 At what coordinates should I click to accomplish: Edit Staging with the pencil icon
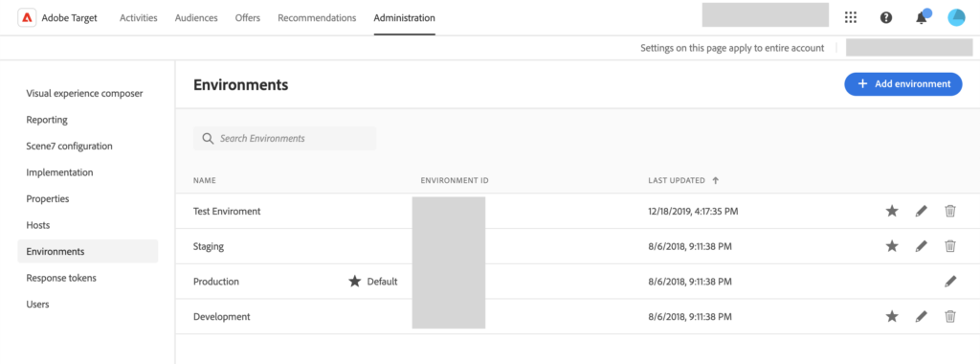tap(922, 246)
